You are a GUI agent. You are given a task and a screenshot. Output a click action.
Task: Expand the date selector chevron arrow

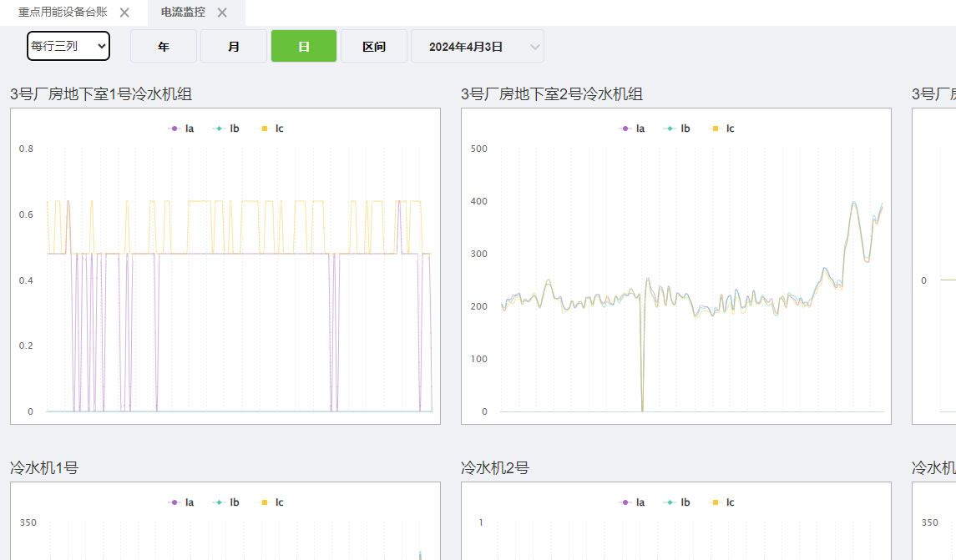tap(534, 47)
